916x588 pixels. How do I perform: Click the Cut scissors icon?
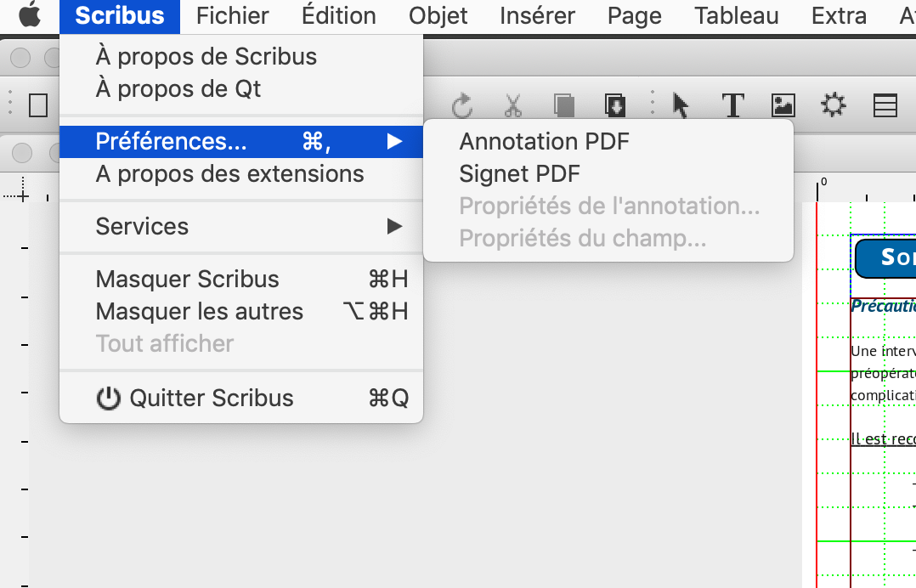tap(512, 105)
